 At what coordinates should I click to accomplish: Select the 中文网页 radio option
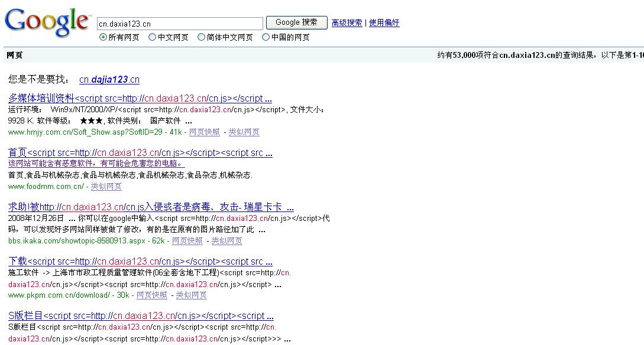coord(153,37)
